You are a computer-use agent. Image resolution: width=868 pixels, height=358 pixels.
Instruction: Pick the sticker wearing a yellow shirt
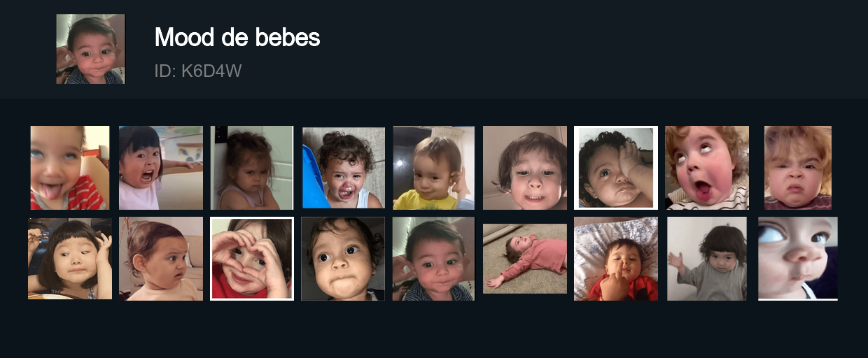(434, 168)
